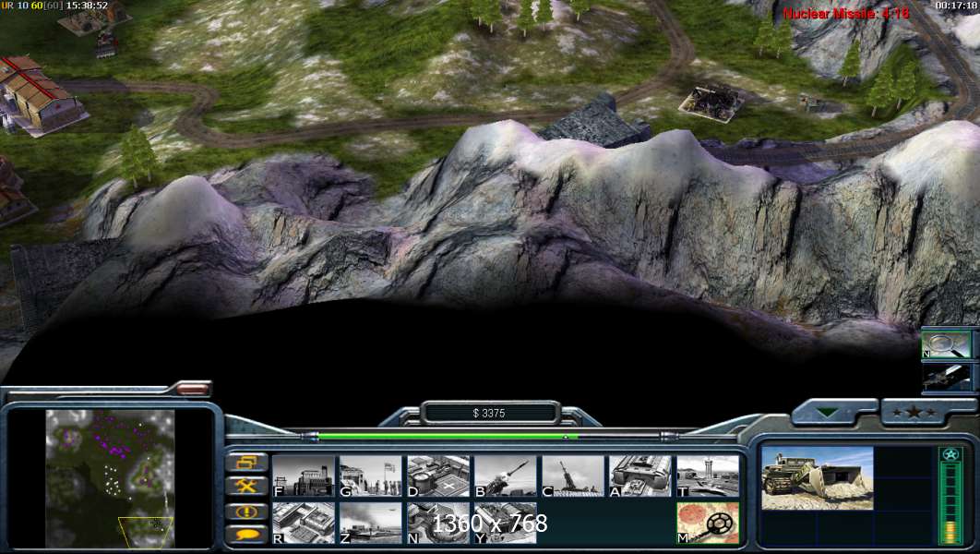Click the build icon with hotkey Z
Image resolution: width=980 pixels, height=554 pixels.
(x=370, y=522)
